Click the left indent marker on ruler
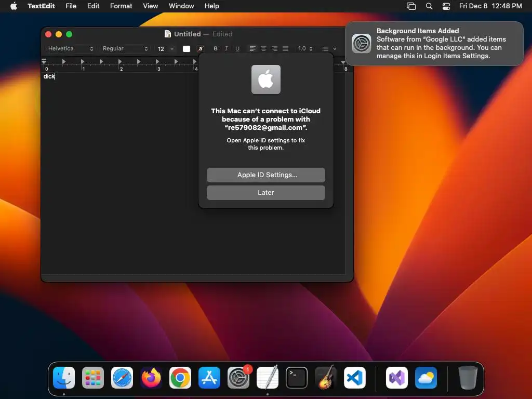This screenshot has height=399, width=532. point(44,62)
